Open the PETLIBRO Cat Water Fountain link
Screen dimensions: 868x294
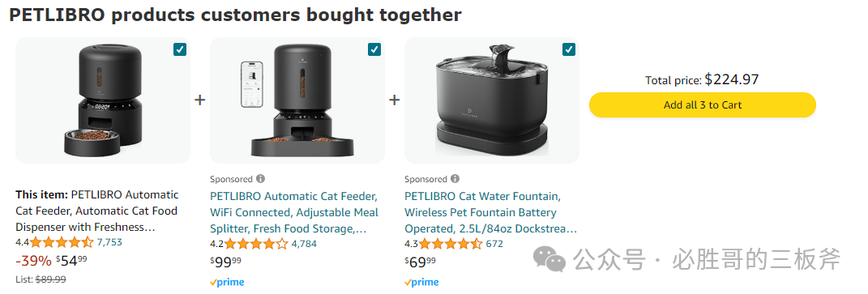490,213
